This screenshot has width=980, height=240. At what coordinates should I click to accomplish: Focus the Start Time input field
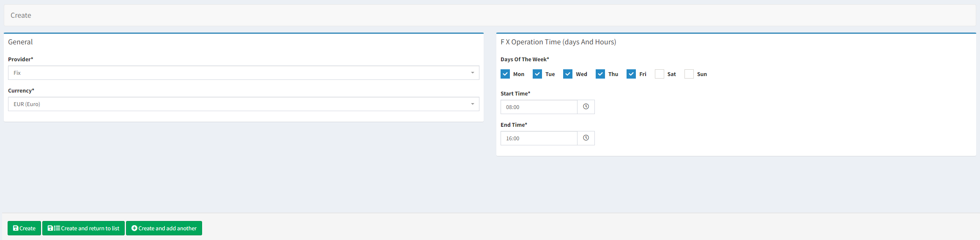(539, 107)
